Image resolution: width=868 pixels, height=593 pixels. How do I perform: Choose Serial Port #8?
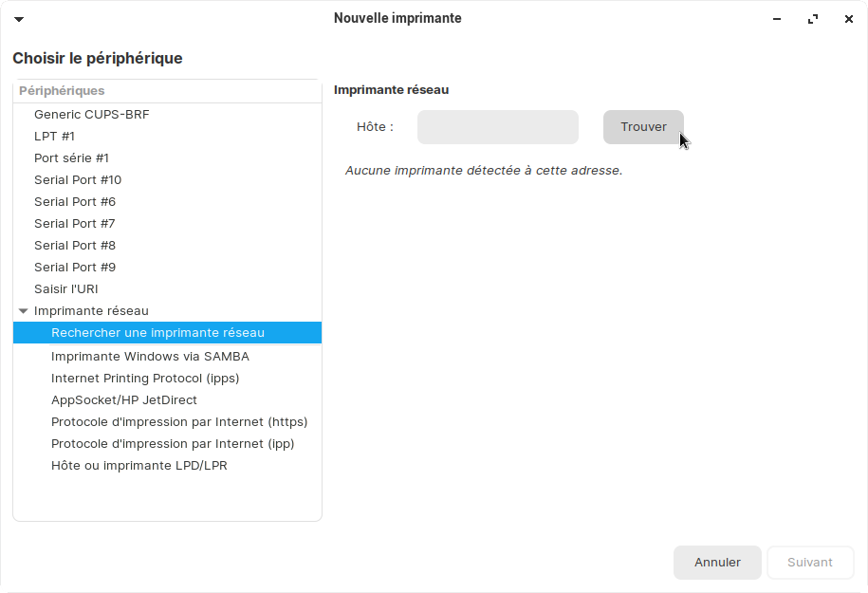click(75, 246)
